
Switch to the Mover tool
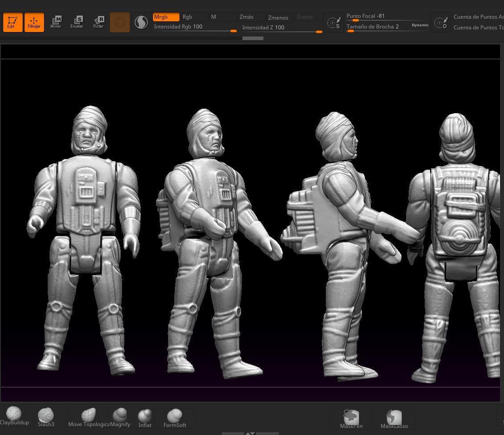[56, 22]
